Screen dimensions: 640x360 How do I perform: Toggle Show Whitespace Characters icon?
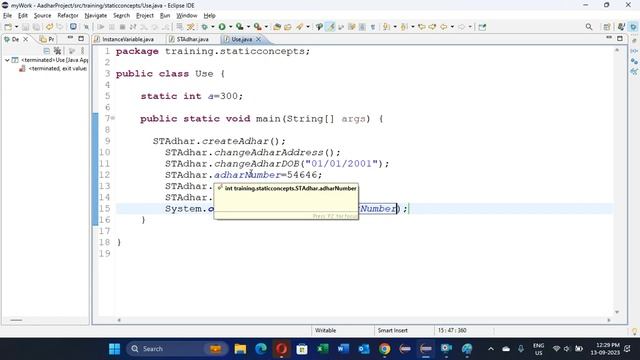pos(373,27)
